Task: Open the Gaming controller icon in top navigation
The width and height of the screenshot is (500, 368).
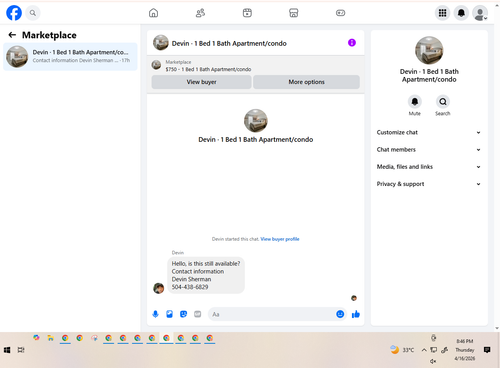Action: tap(340, 13)
